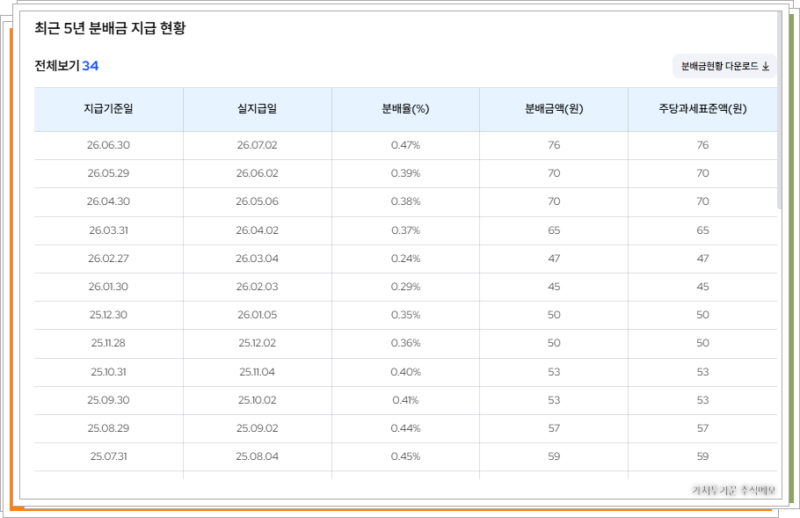800x518 pixels.
Task: Select the date cell 25.08.29
Action: [x=108, y=428]
